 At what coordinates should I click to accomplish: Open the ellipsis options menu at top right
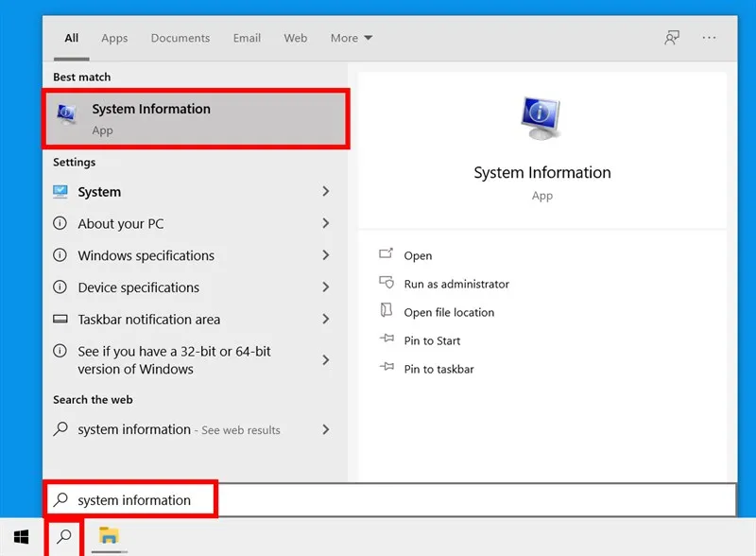(709, 37)
